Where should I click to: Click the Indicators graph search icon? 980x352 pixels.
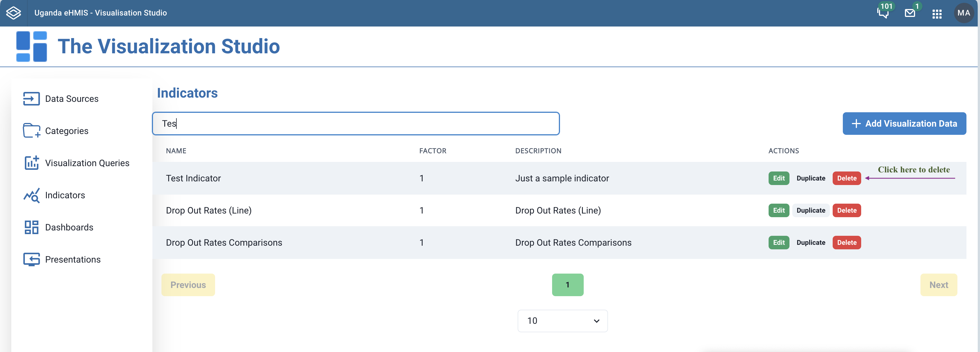click(x=32, y=195)
